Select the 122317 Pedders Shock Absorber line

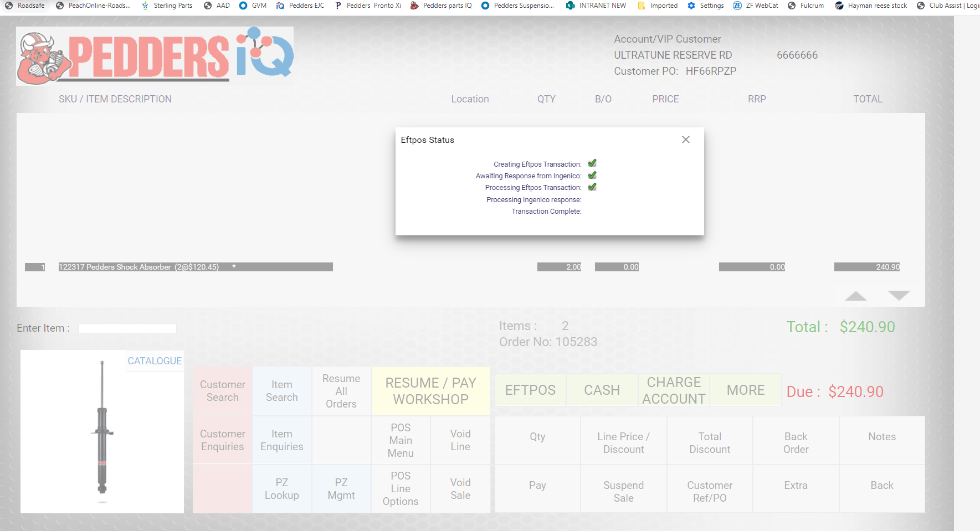point(196,267)
